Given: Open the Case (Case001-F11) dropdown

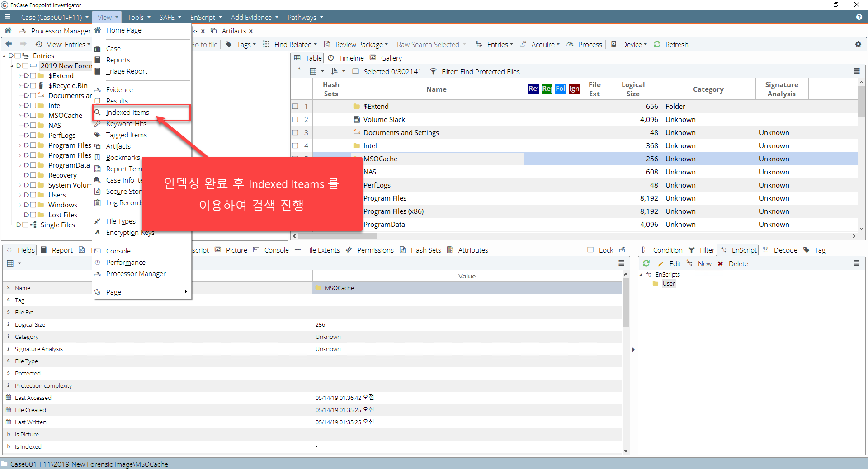Looking at the screenshot, I should point(54,17).
